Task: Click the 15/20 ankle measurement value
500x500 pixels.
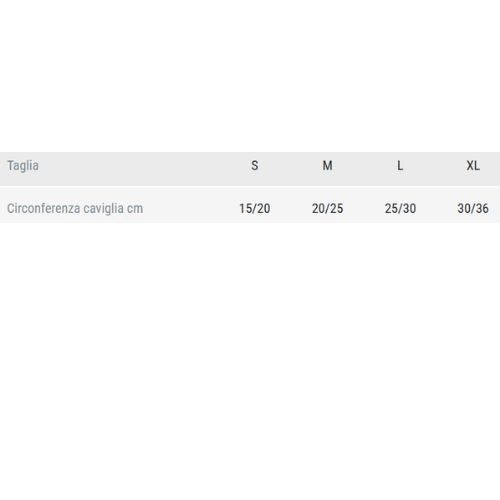Action: click(x=255, y=209)
